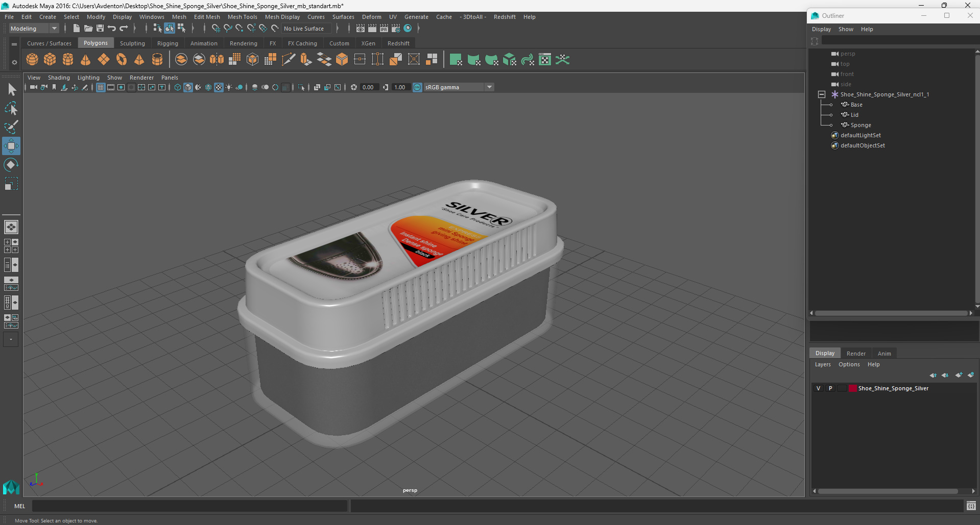Select the Sponge mesh in Outliner
Image resolution: width=980 pixels, height=525 pixels.
click(861, 125)
